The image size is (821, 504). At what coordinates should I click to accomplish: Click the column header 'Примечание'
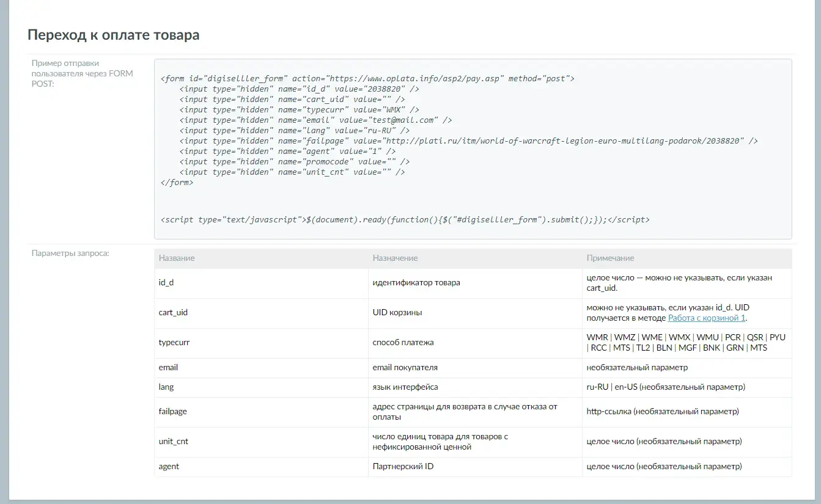pos(610,258)
